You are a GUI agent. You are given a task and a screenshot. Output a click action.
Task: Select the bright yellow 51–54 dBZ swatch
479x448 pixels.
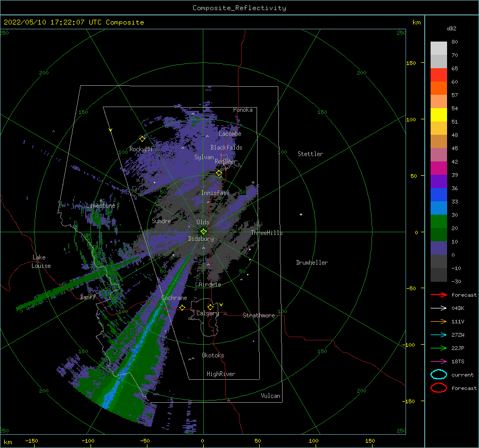coord(439,115)
